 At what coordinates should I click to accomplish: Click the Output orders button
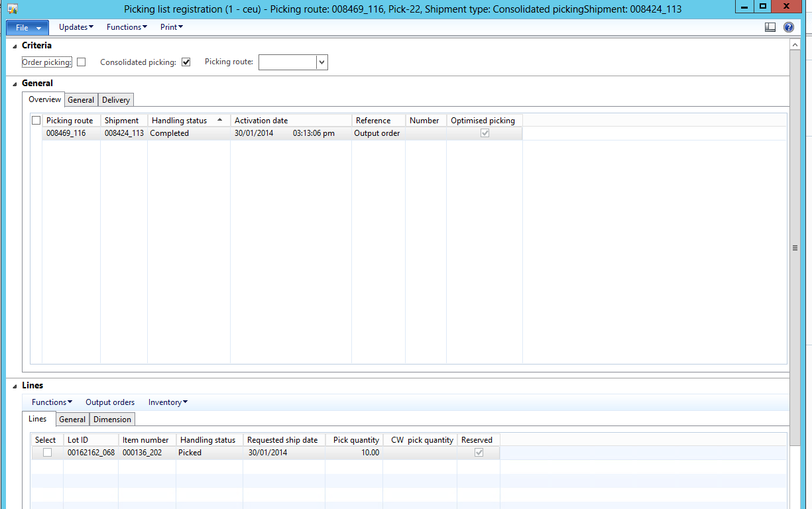(x=110, y=402)
